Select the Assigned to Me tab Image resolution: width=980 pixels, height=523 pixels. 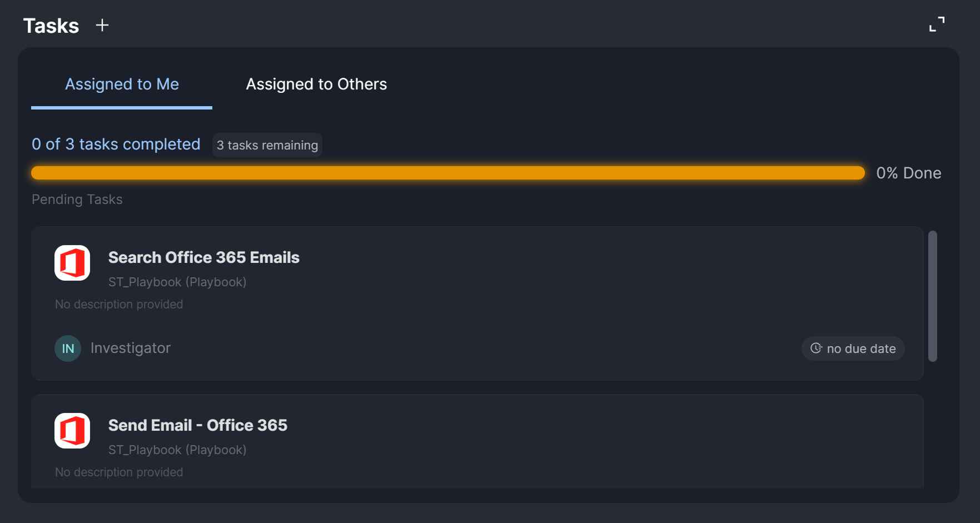pyautogui.click(x=122, y=84)
